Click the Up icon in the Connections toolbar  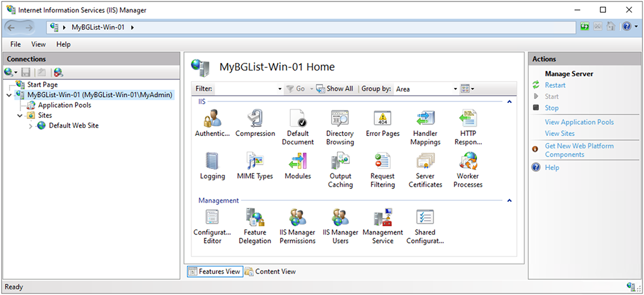(41, 73)
